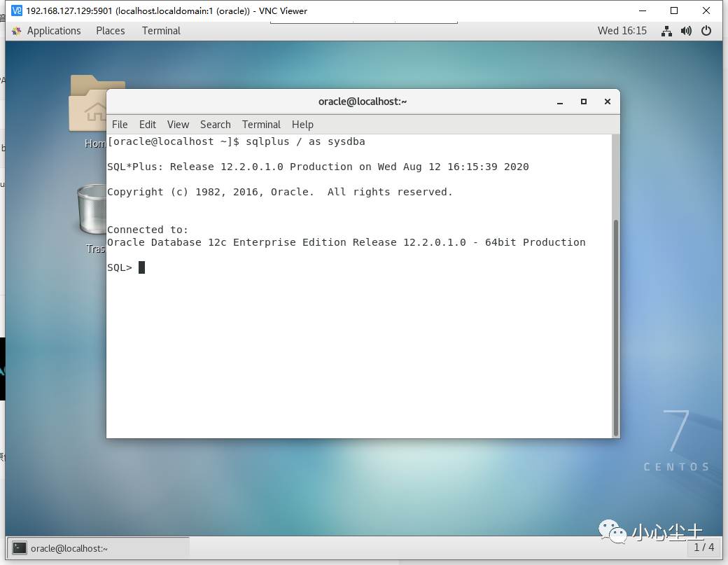
Task: Open Edit menu in terminal window
Action: tap(148, 125)
